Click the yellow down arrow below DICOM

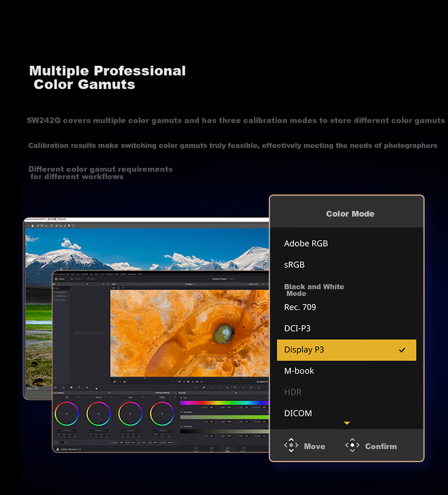[346, 423]
